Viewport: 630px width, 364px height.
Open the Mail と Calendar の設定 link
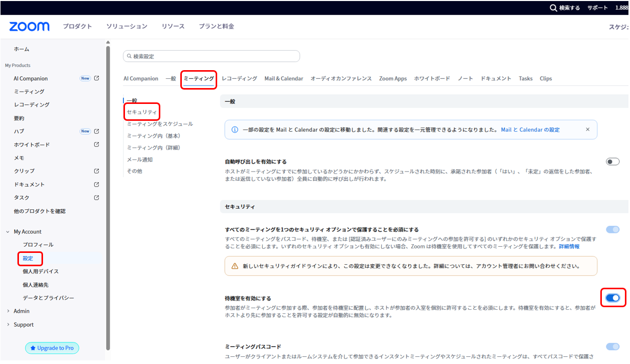[x=530, y=130]
